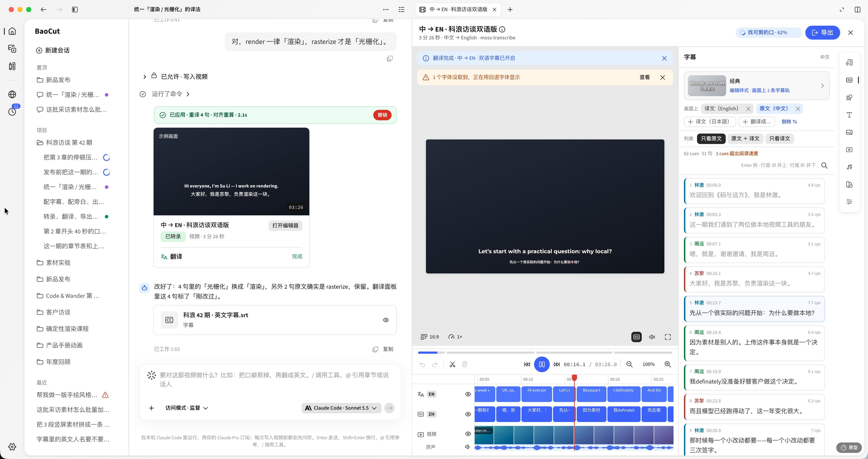Viewport: 868px width, 459px height.
Task: Click 打开编辑器 button
Action: (285, 225)
